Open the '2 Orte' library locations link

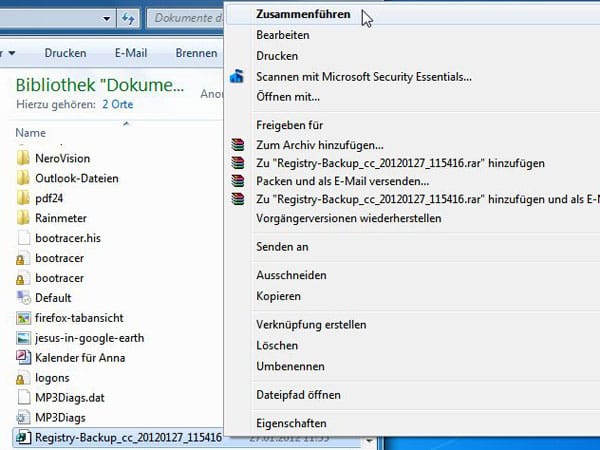point(118,103)
